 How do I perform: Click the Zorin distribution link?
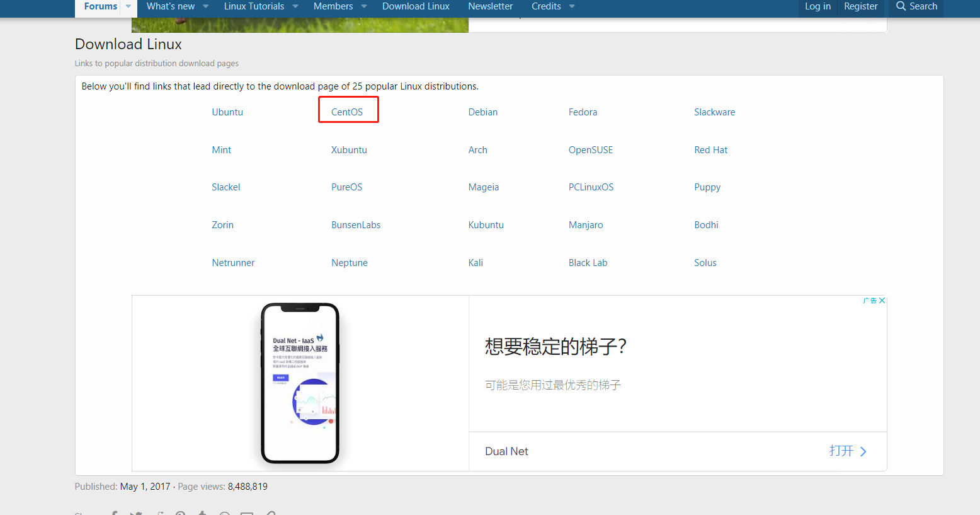[222, 225]
